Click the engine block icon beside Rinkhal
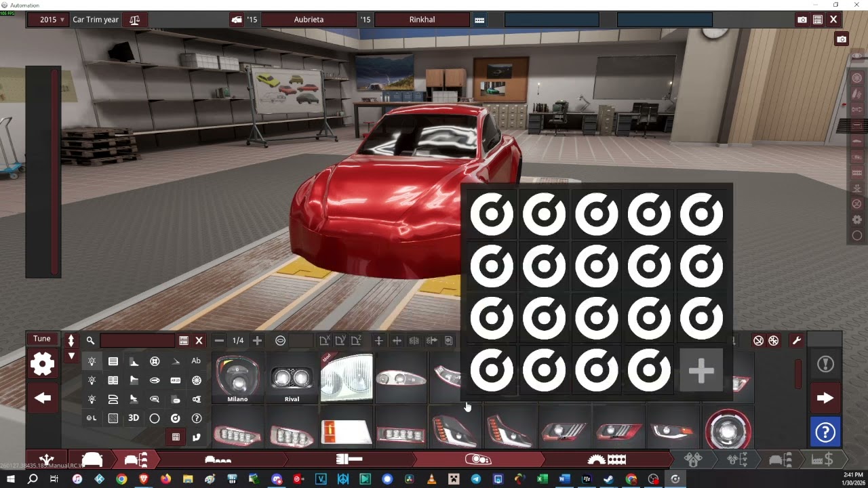The width and height of the screenshot is (868, 488). click(x=479, y=20)
